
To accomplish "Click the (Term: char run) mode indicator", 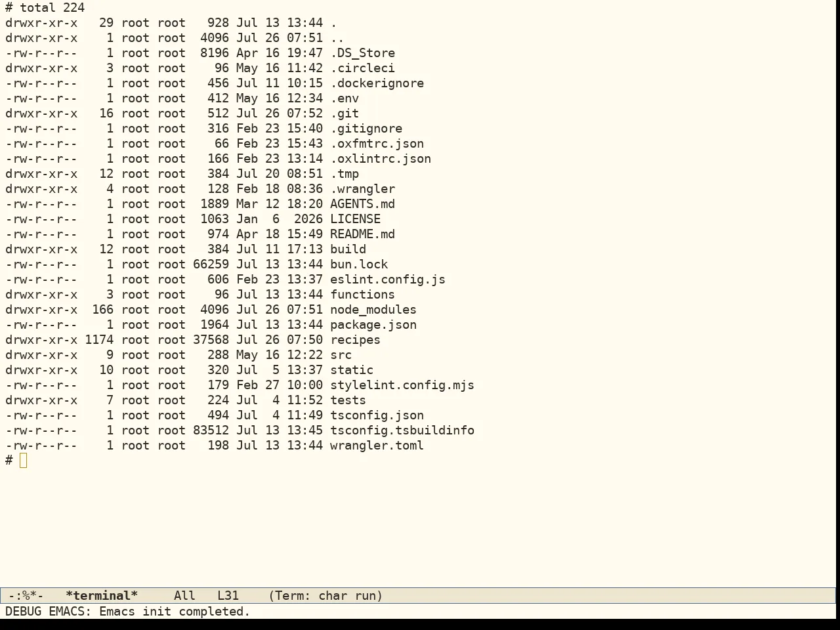I will (x=325, y=596).
